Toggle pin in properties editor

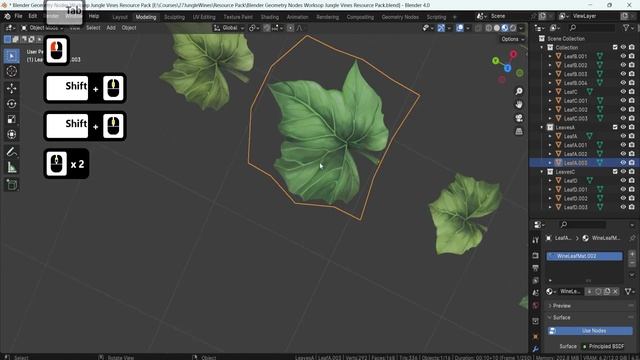pyautogui.click(x=632, y=238)
